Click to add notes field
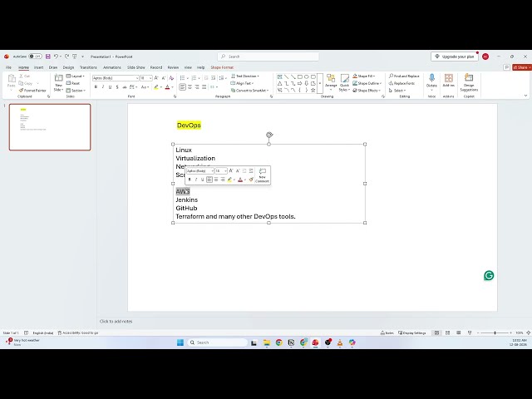 (x=116, y=321)
